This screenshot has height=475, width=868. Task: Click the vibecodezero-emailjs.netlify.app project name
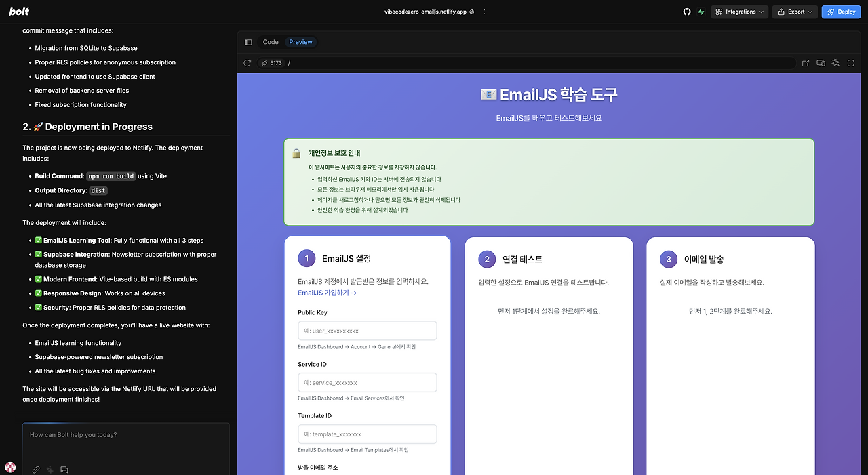pyautogui.click(x=425, y=12)
